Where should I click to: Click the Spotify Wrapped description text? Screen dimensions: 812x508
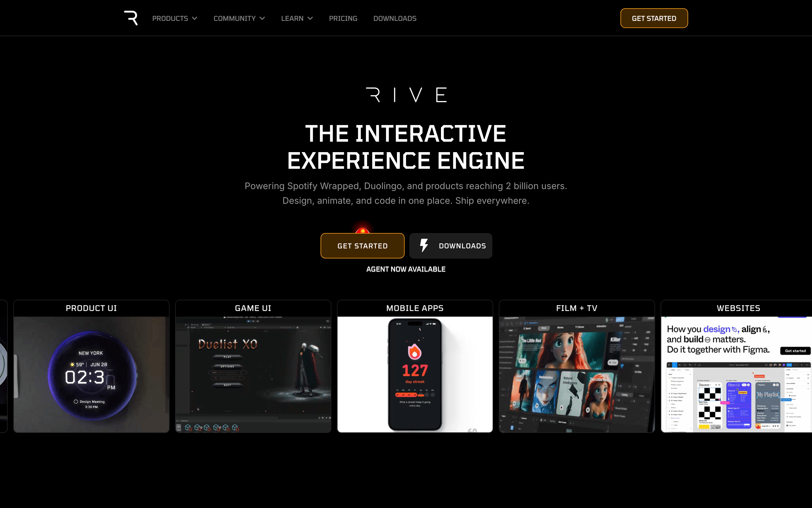click(406, 193)
